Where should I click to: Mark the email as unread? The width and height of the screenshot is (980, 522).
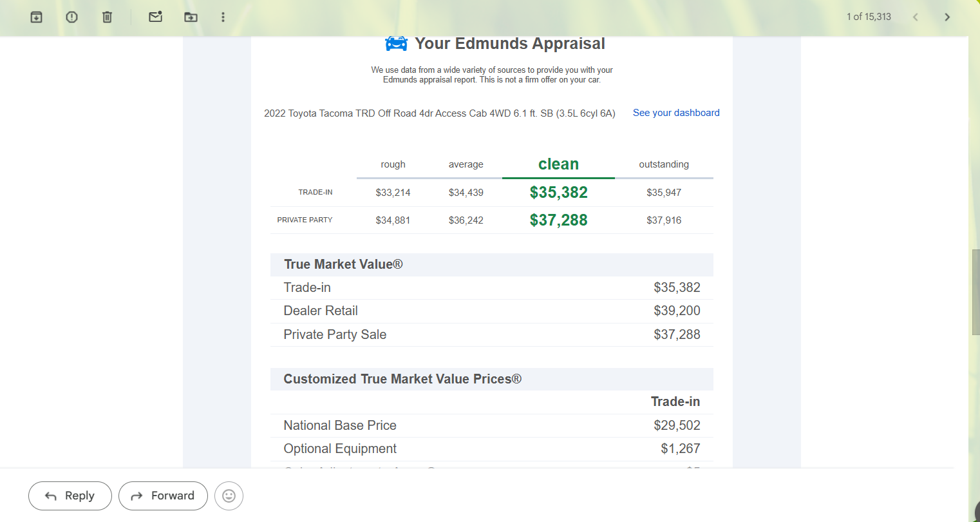(155, 17)
